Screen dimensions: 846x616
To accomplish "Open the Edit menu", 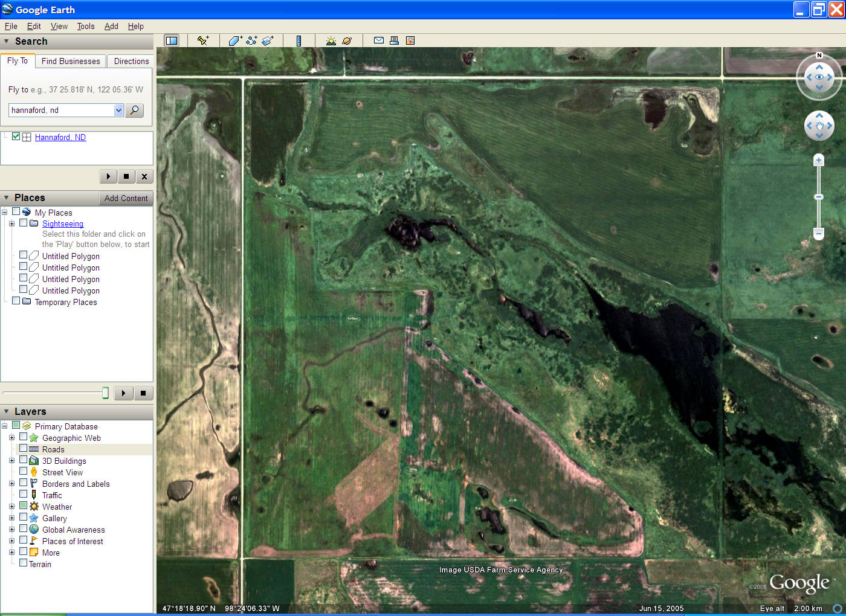I will coord(34,26).
